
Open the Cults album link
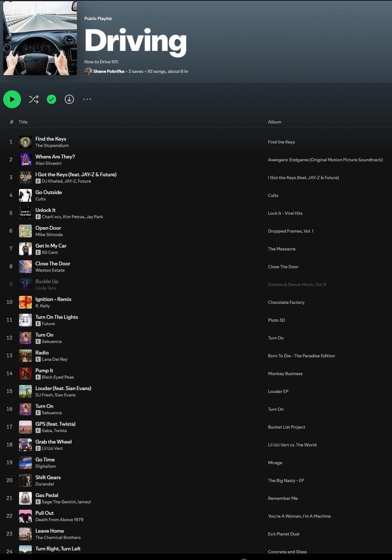273,196
